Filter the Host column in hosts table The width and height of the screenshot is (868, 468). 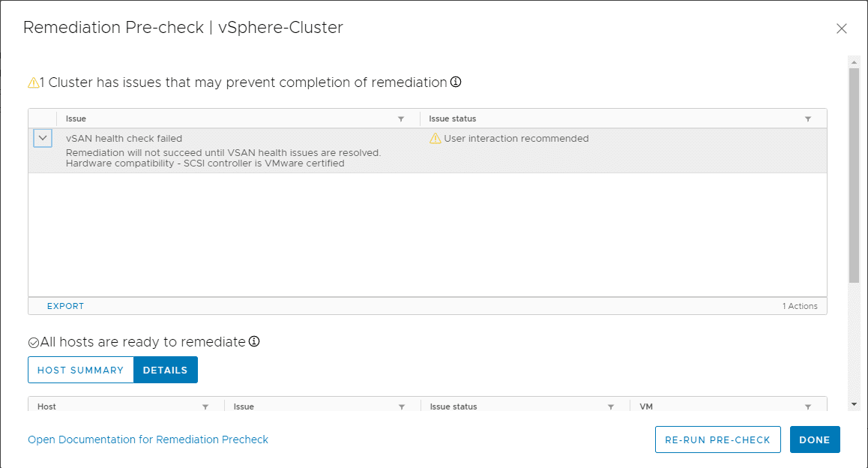205,407
